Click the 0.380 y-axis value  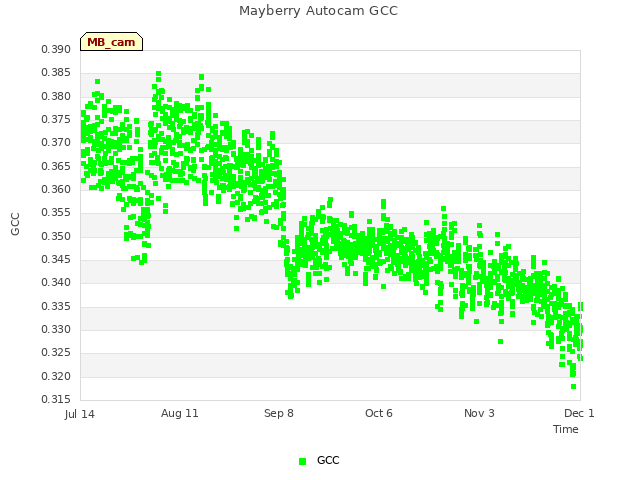pyautogui.click(x=56, y=96)
